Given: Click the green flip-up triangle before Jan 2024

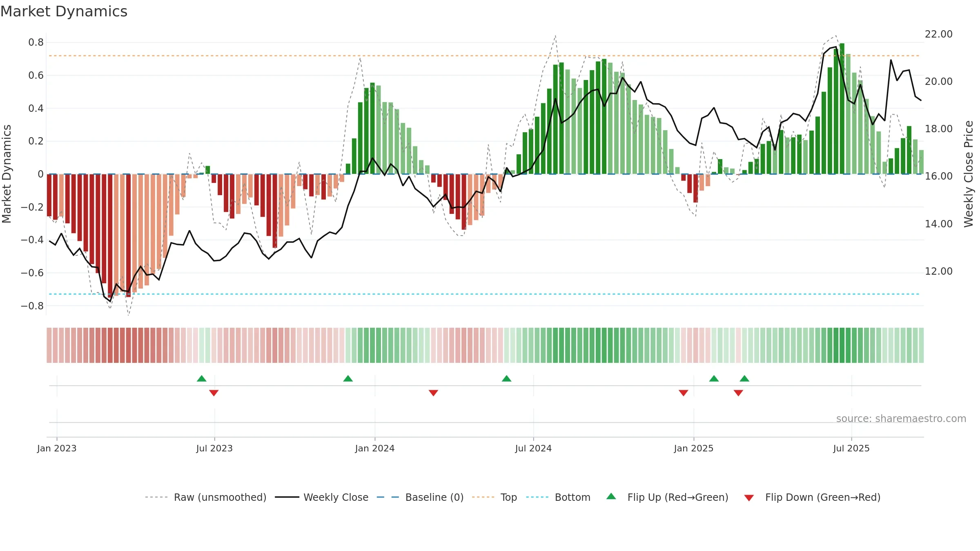Looking at the screenshot, I should [348, 378].
